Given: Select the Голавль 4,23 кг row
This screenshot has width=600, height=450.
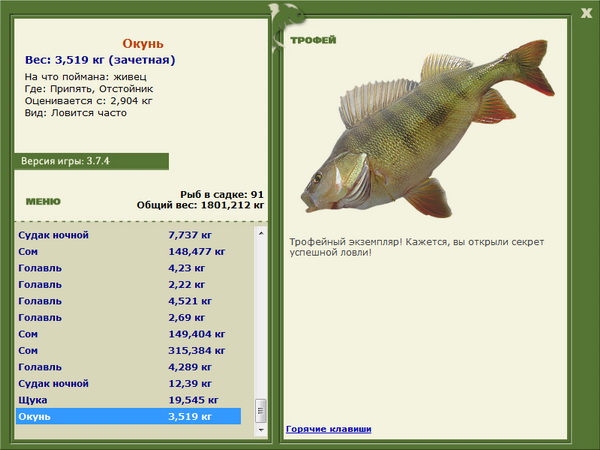Looking at the screenshot, I should 129,268.
